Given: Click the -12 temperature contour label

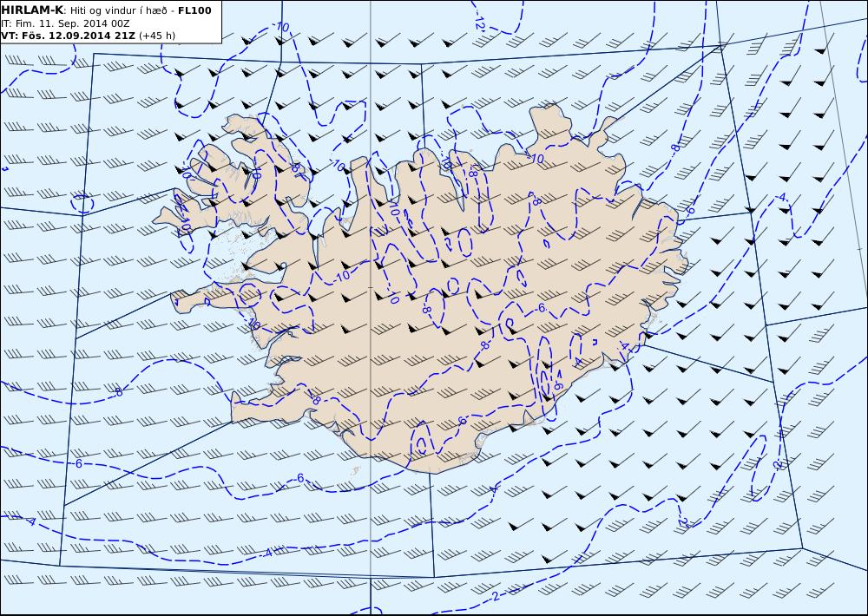Looking at the screenshot, I should point(481,23).
